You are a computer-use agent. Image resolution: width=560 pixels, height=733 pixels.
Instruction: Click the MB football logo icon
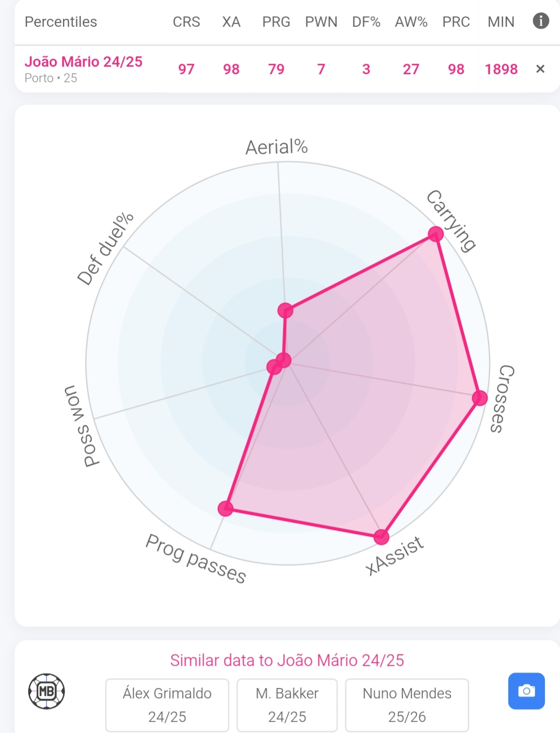click(x=47, y=691)
